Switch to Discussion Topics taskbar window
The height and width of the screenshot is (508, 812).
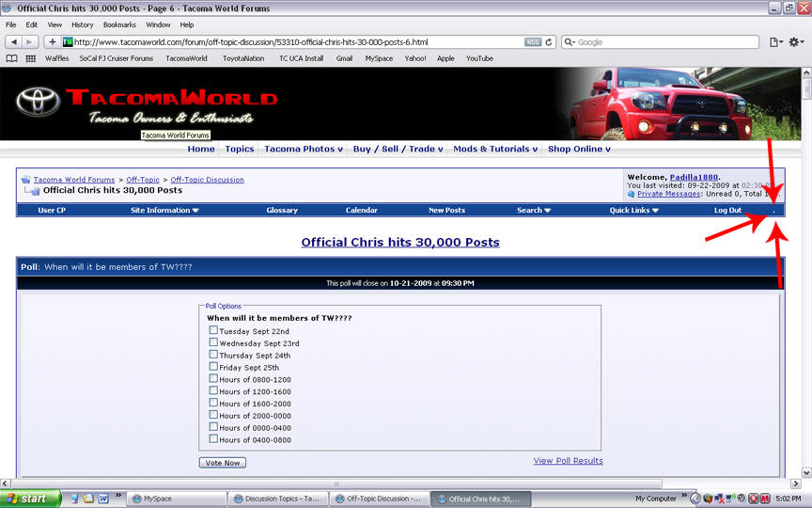click(278, 499)
